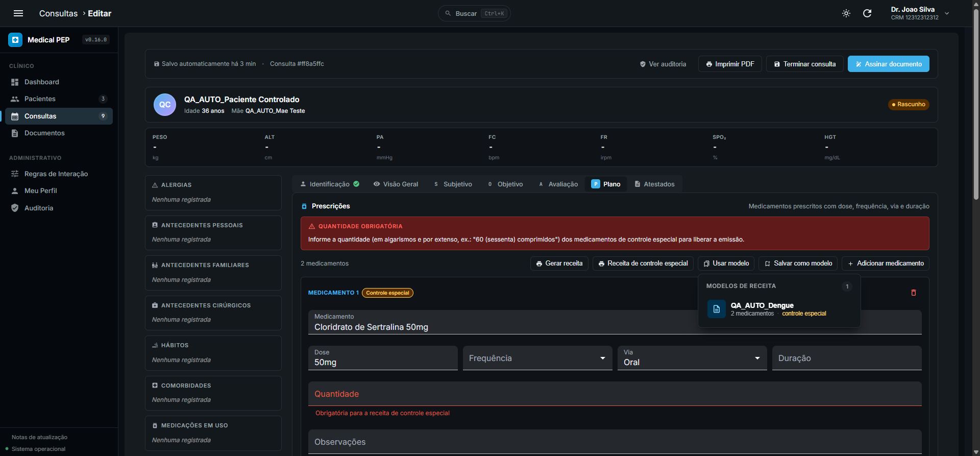Open the Frequência dropdown
The width and height of the screenshot is (980, 456).
(537, 358)
